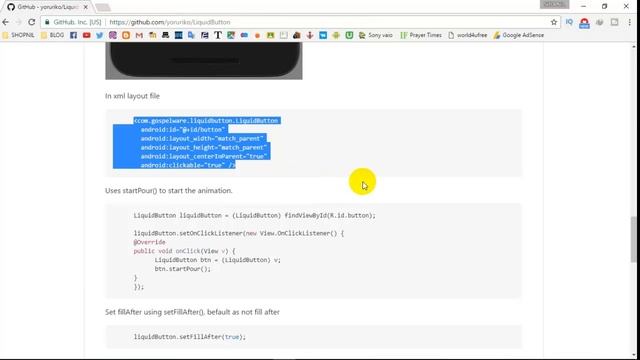Viewport: 640px width, 360px height.
Task: Bookmark this page with the star
Action: click(554, 22)
